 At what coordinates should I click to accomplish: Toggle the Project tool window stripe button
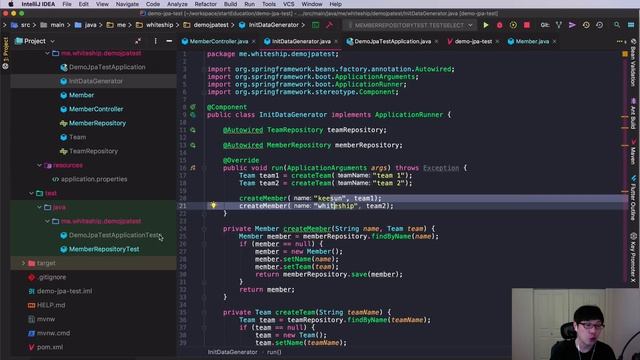tap(5, 53)
